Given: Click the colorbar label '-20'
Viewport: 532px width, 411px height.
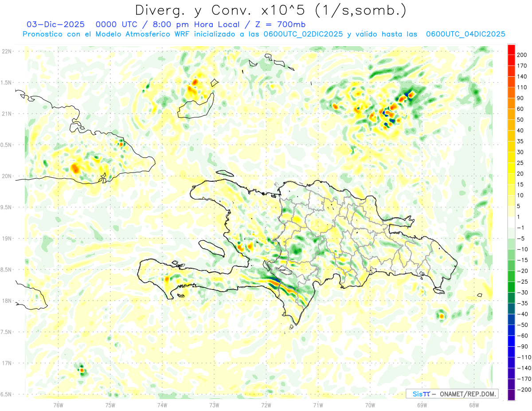Looking at the screenshot, I should pyautogui.click(x=522, y=271).
